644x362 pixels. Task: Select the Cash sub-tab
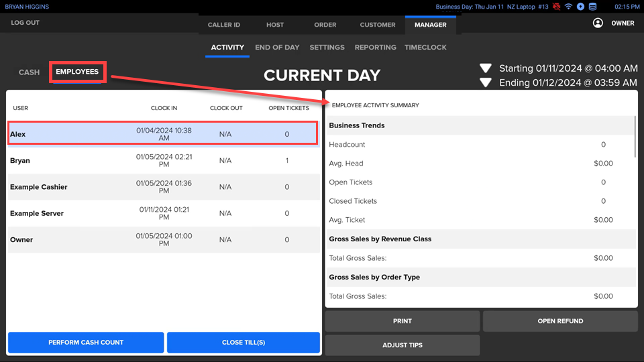click(29, 72)
